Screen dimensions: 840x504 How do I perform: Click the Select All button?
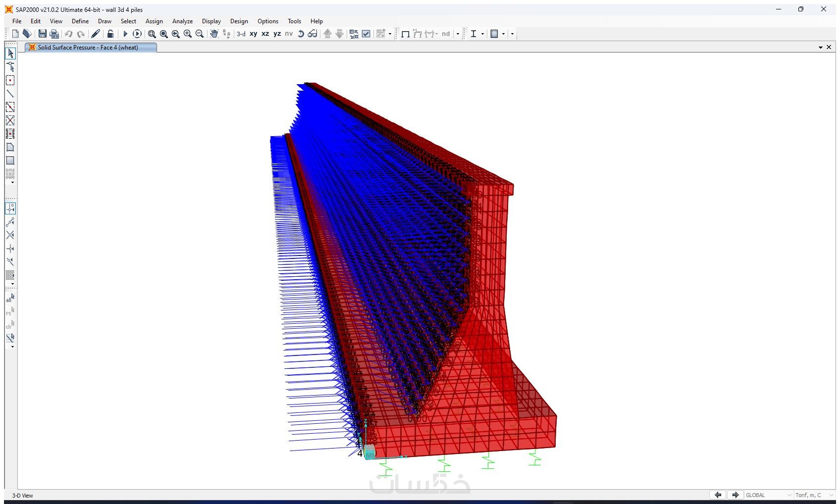10,298
